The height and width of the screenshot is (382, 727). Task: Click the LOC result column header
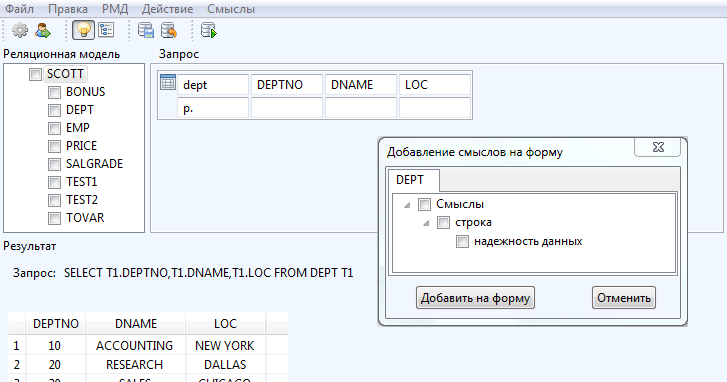pos(225,324)
